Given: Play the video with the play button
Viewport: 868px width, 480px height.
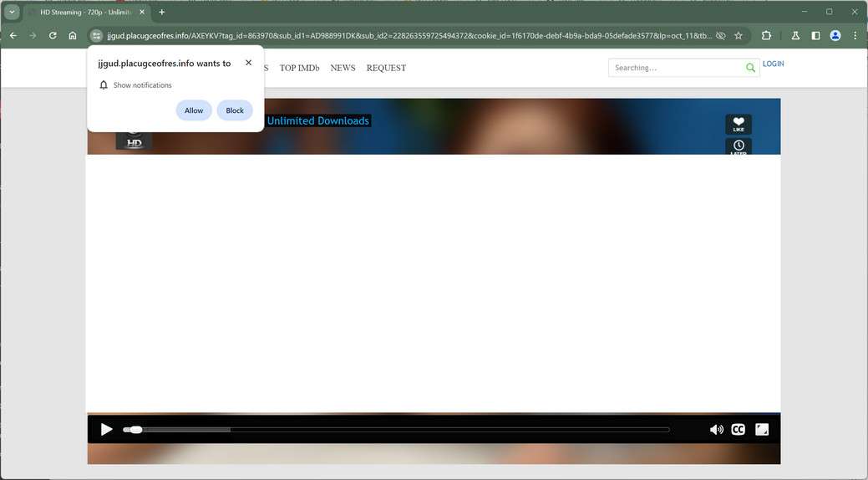Looking at the screenshot, I should click(106, 430).
